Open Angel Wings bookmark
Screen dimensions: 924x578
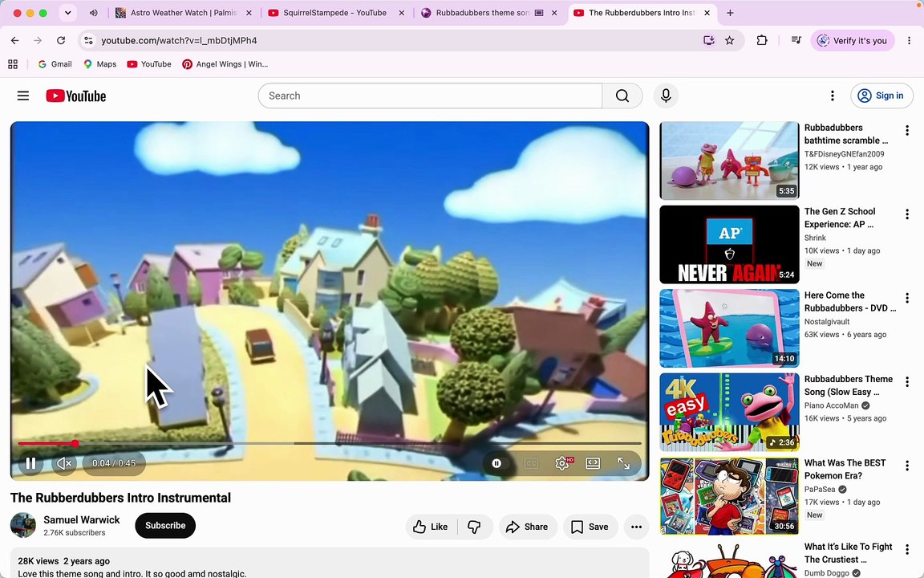pyautogui.click(x=225, y=63)
